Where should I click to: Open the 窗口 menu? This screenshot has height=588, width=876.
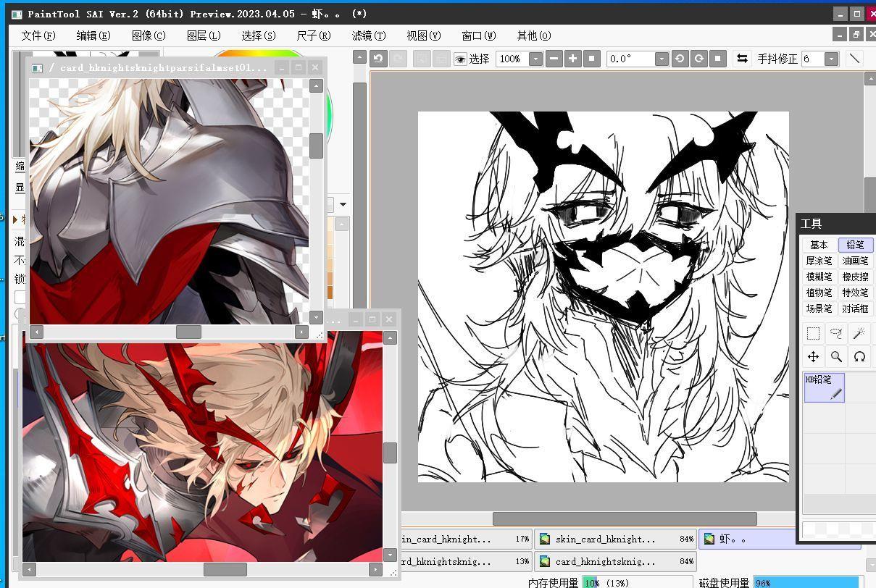click(479, 35)
